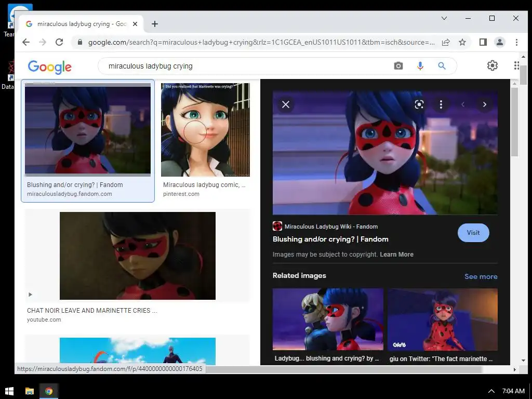Image resolution: width=532 pixels, height=399 pixels.
Task: Click the Related images heading
Action: click(299, 275)
